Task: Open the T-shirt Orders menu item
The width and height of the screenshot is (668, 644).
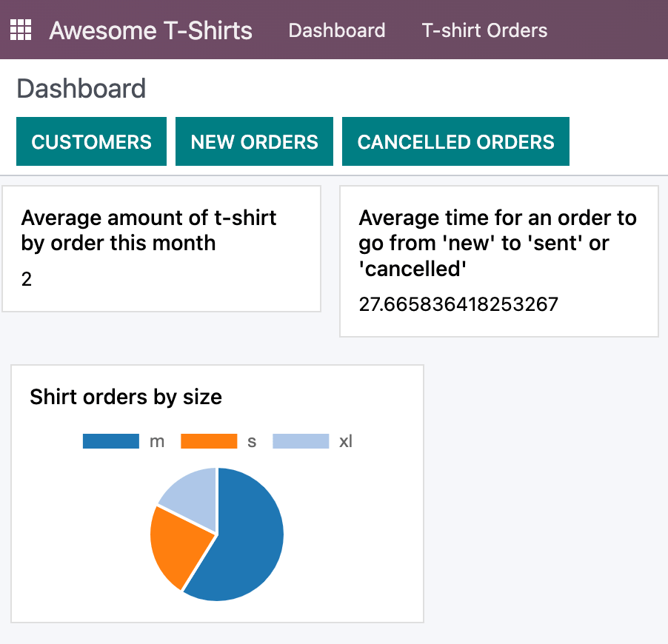Action: point(484,30)
